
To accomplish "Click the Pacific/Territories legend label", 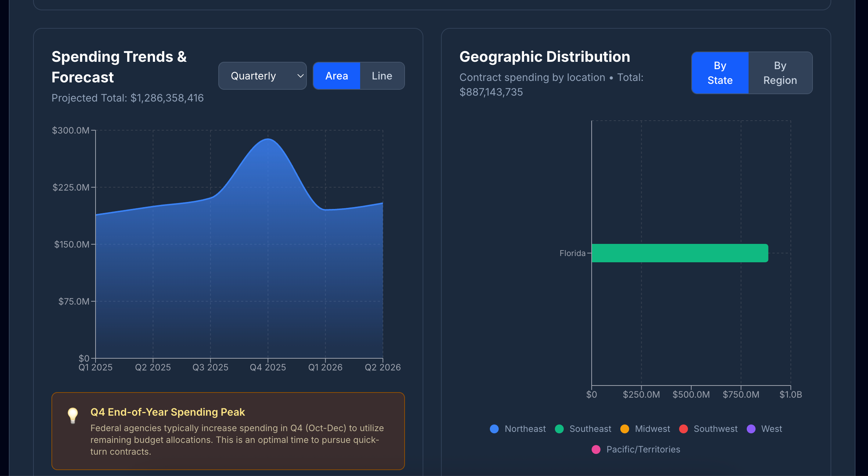I will 643,450.
